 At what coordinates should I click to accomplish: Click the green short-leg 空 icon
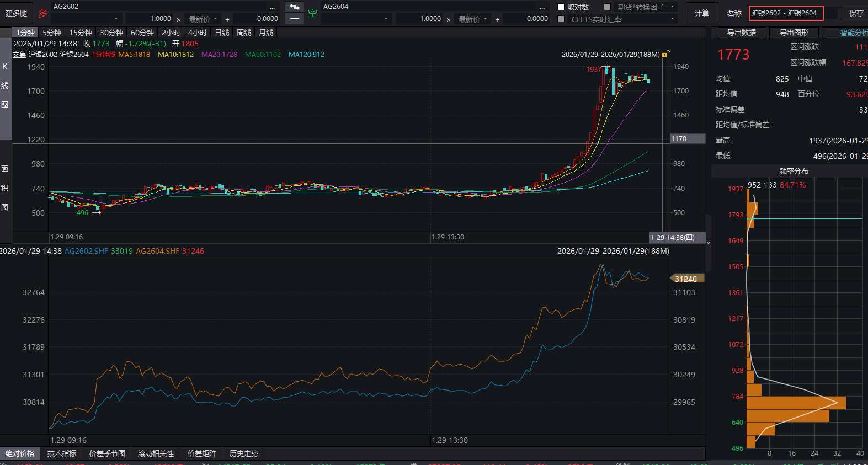[x=312, y=13]
